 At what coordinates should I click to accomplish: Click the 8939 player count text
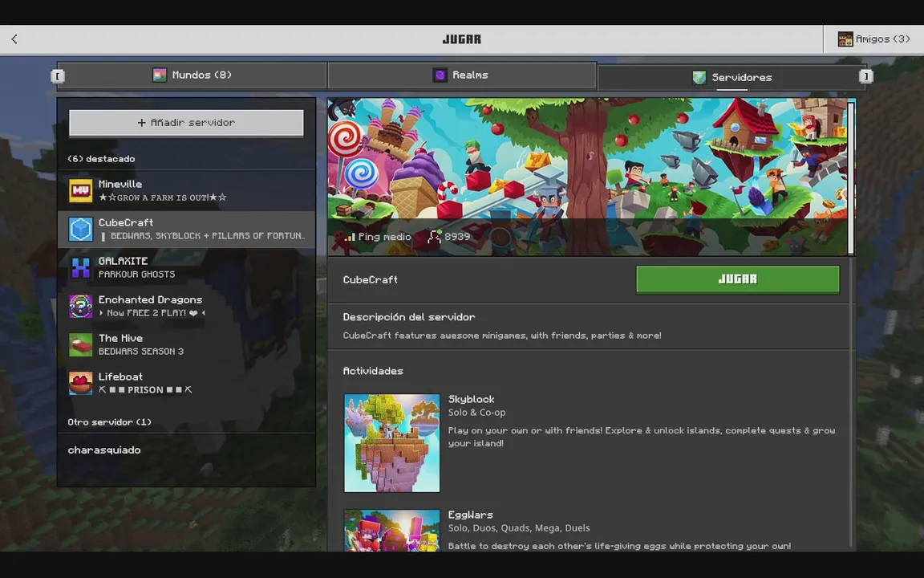(x=457, y=237)
